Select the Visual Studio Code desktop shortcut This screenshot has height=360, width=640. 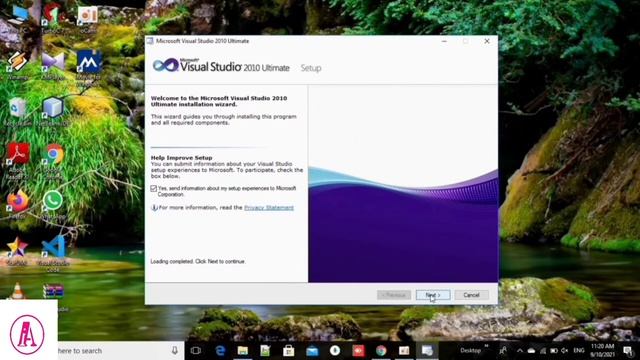point(54,253)
